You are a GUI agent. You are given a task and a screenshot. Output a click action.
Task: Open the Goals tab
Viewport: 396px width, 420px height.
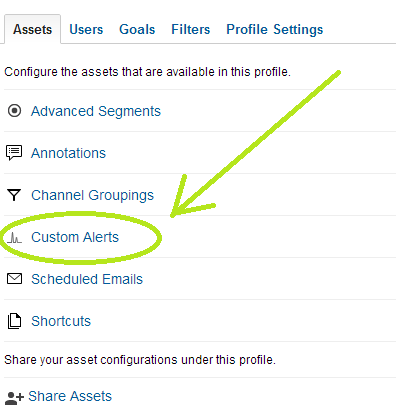137,29
